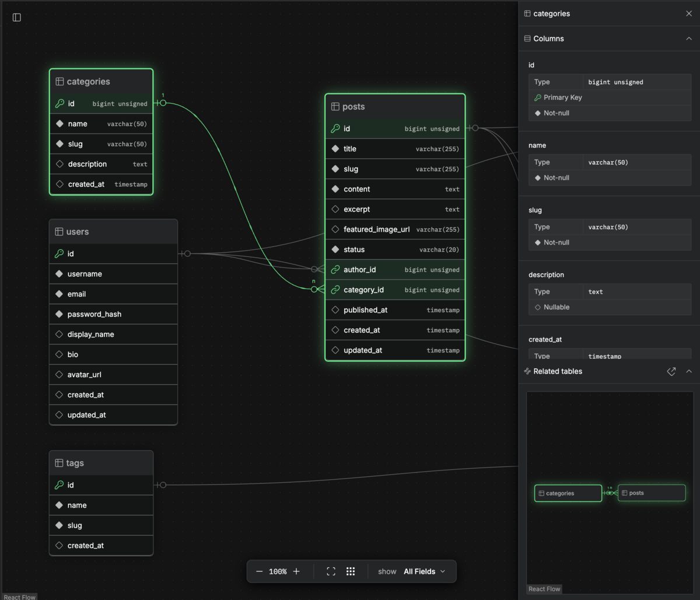The height and width of the screenshot is (600, 700).
Task: Click the Related tables section icon
Action: click(527, 371)
